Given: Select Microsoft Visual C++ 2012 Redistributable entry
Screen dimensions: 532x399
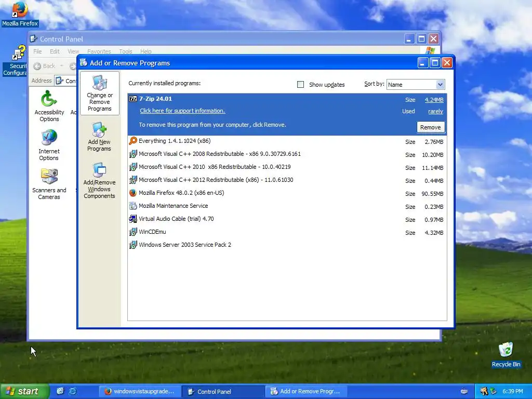Looking at the screenshot, I should (287, 180).
